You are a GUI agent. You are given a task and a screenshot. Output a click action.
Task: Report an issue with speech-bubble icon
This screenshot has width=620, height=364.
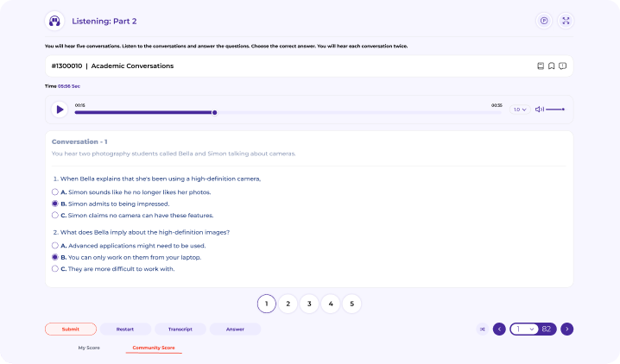point(562,66)
